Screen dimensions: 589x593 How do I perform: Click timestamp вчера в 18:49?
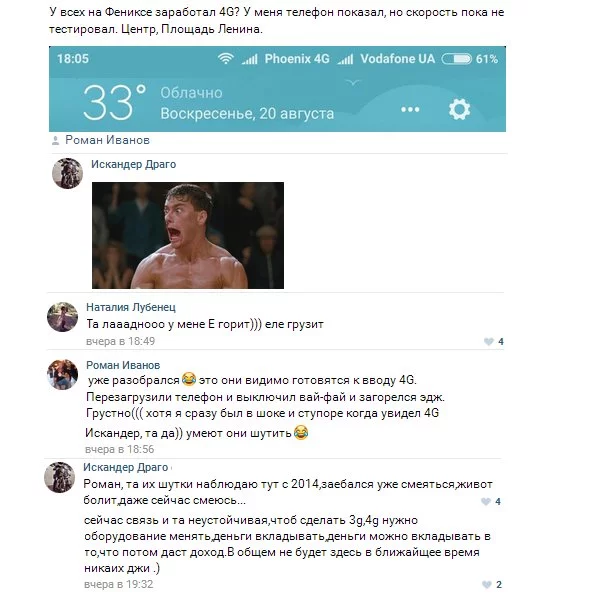120,341
